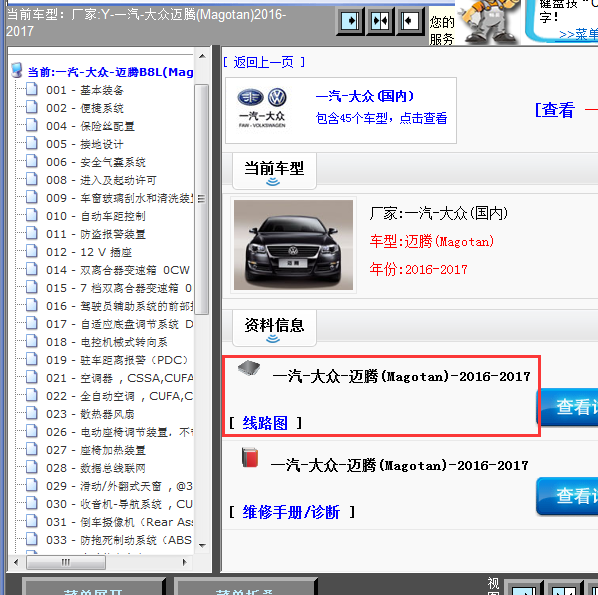This screenshot has height=595, width=598.
Task: Click document icon for 012 - 12 V 插座
Action: 32,251
